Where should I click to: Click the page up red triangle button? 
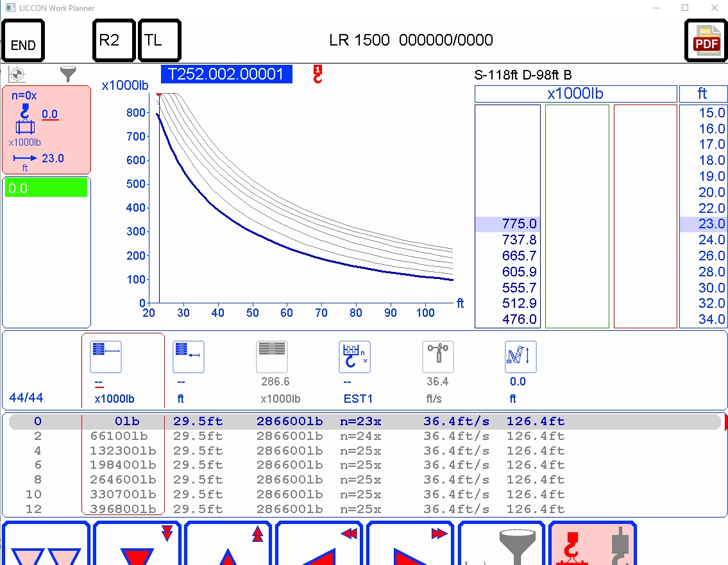coord(228,543)
